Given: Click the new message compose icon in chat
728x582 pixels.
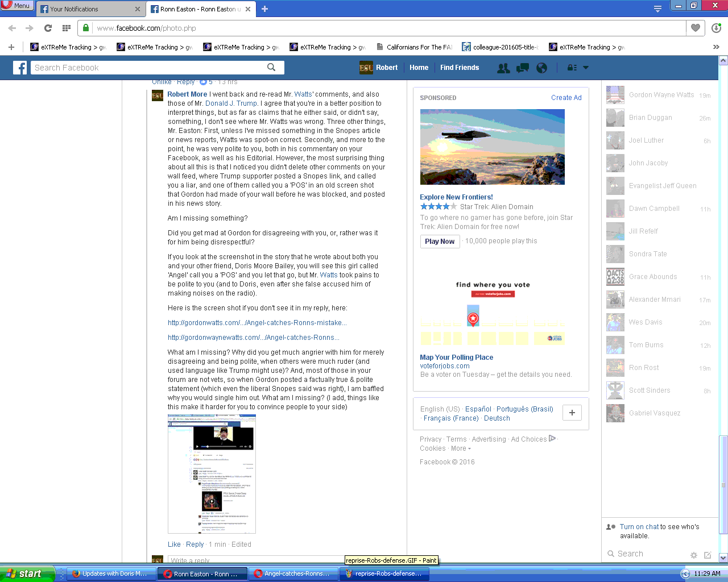Looking at the screenshot, I should [x=708, y=555].
